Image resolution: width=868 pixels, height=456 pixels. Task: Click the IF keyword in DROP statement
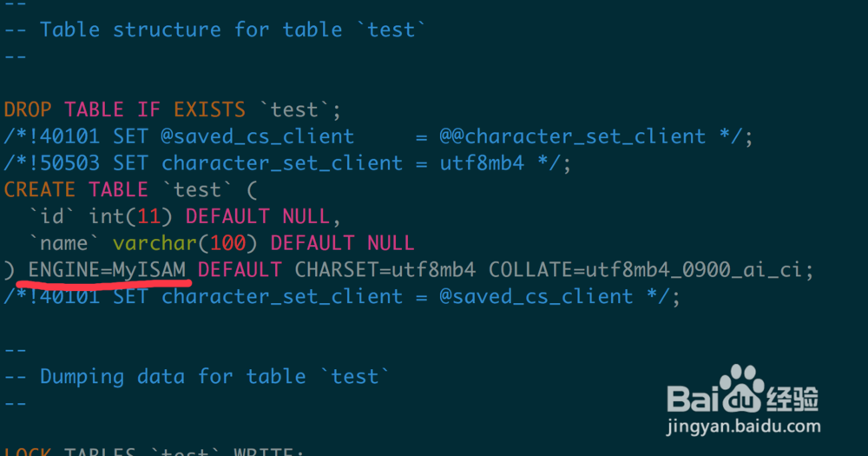click(x=149, y=110)
